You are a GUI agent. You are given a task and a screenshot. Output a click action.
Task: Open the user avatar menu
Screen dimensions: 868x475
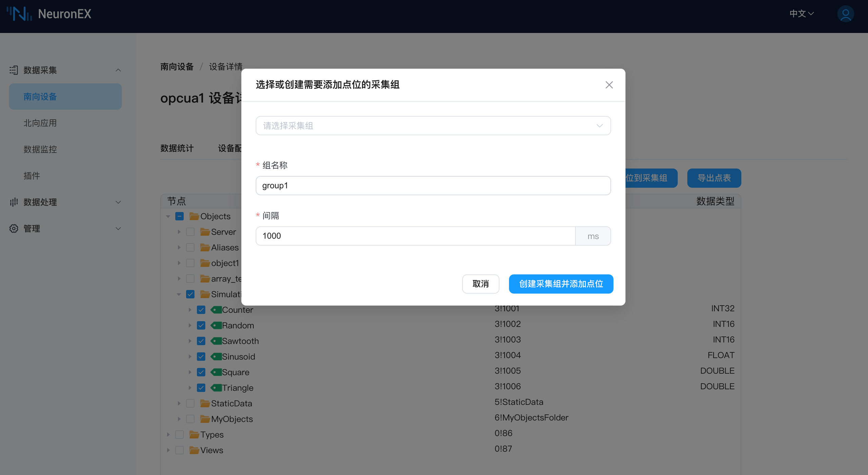(x=845, y=14)
